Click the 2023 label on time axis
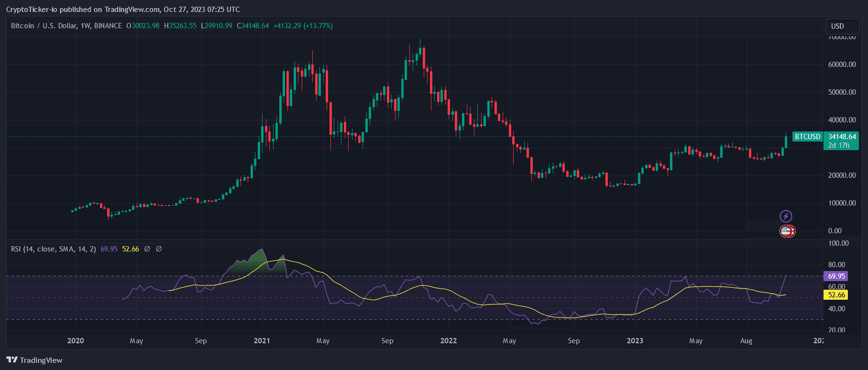 [635, 341]
